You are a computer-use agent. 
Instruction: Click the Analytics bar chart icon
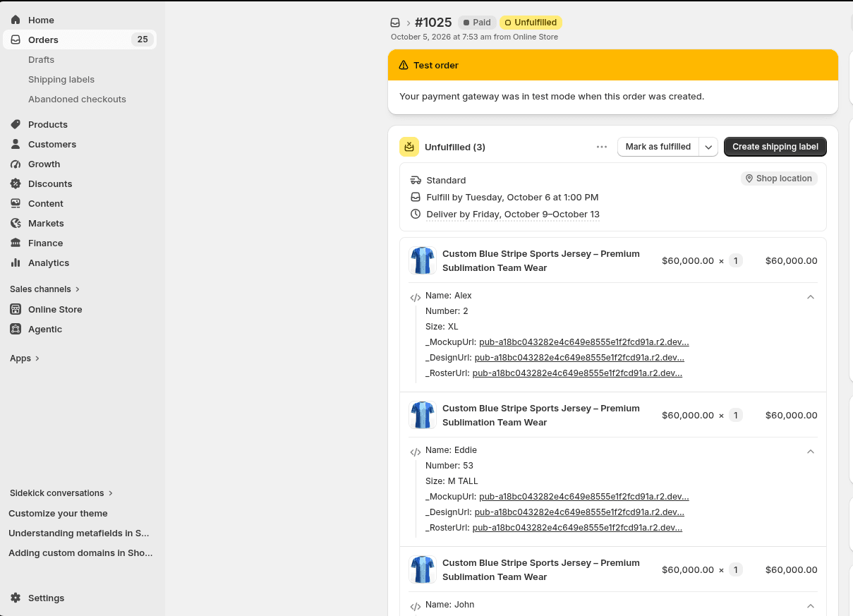pyautogui.click(x=16, y=262)
